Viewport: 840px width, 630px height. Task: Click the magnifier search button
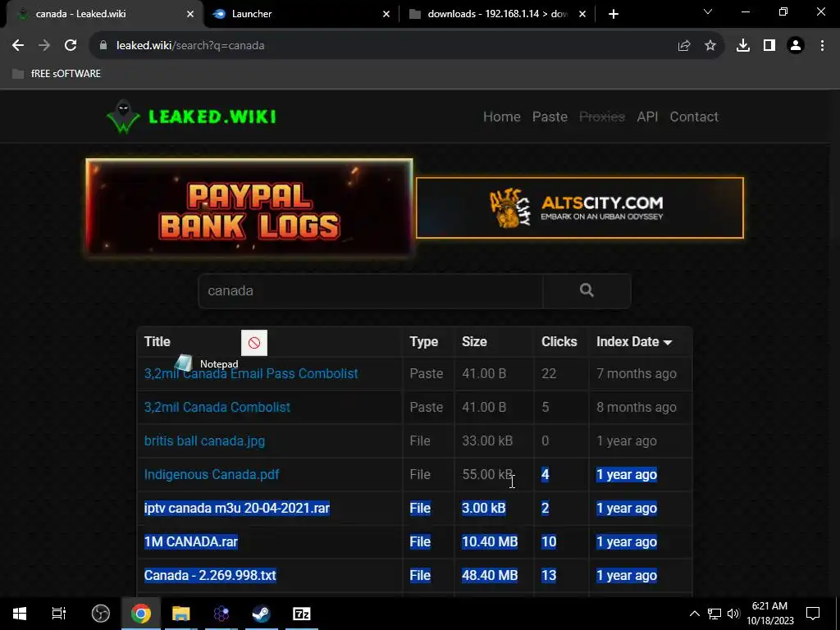pos(587,291)
